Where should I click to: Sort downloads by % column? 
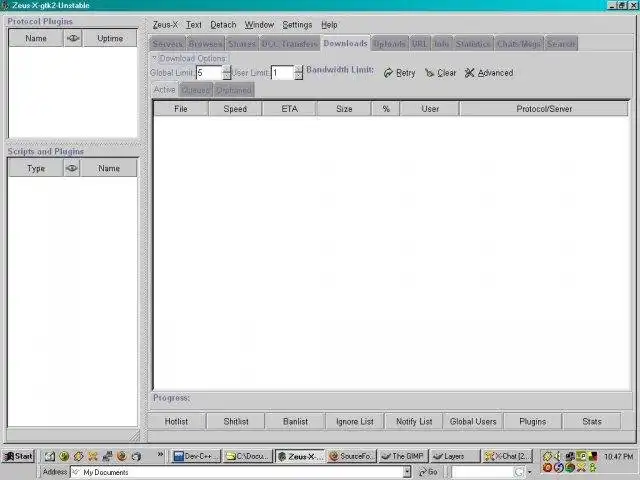(x=386, y=109)
